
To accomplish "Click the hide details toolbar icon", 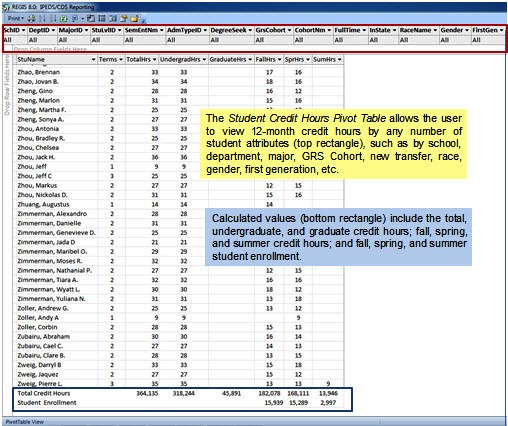I will tap(113, 19).
